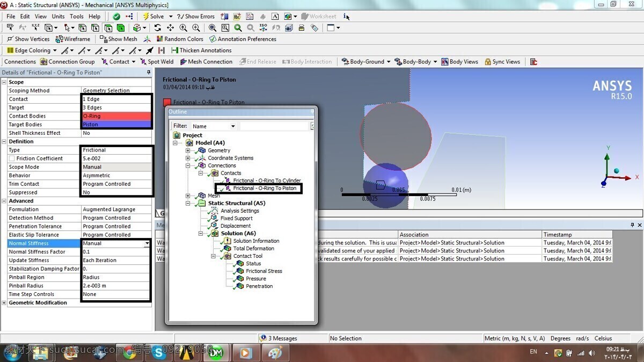Click the Pinball Radius value field
Image resolution: width=644 pixels, height=362 pixels.
point(115,286)
